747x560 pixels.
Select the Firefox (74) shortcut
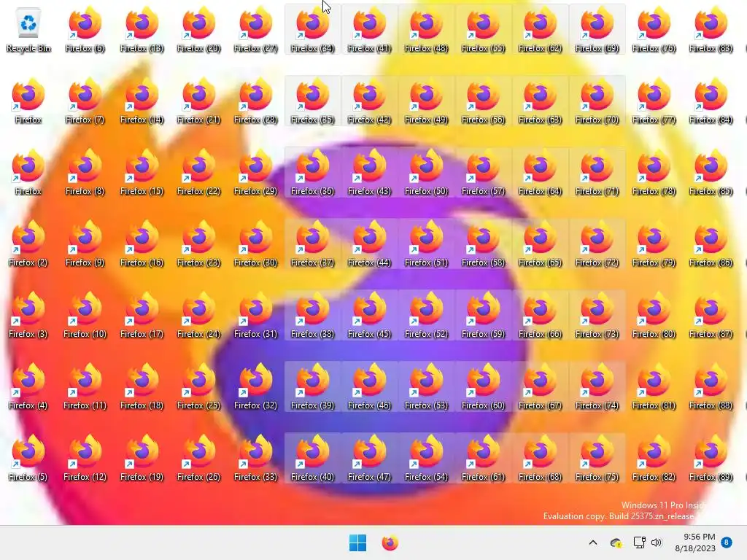[597, 386]
